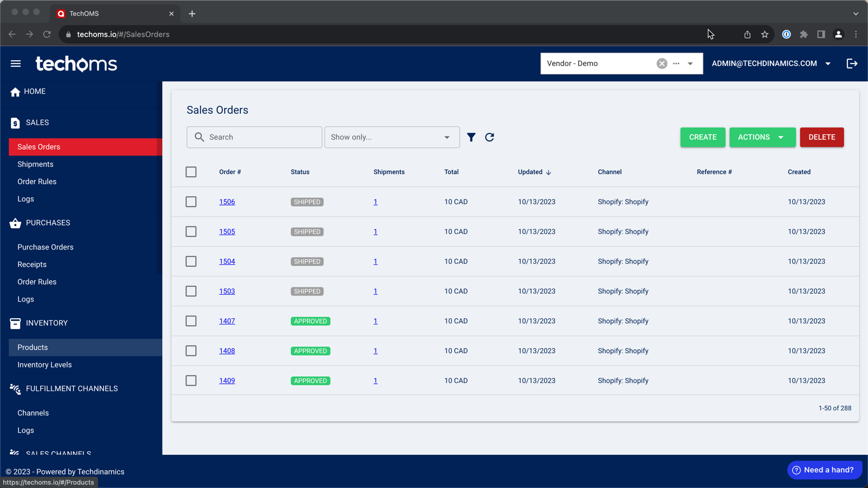The width and height of the screenshot is (868, 488).
Task: Click the Search input field
Action: pyautogui.click(x=260, y=137)
